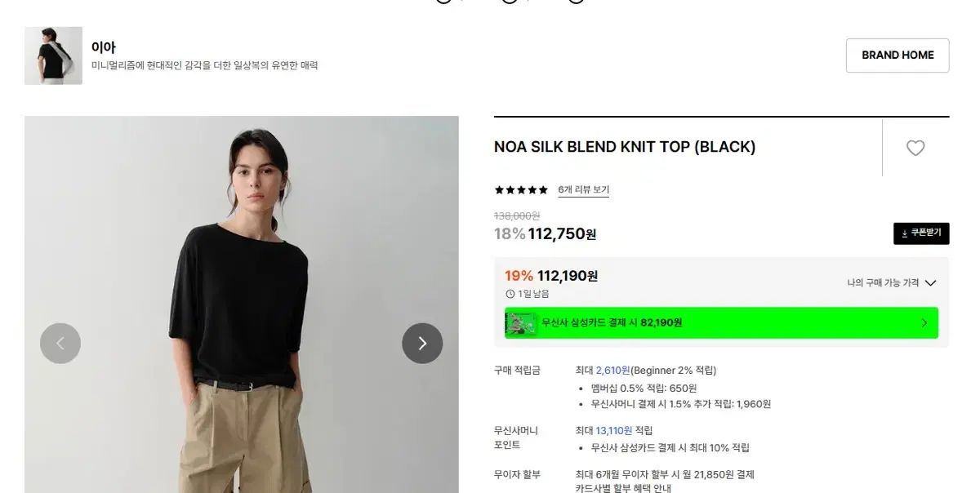Go to previous product image arrow
Screen dimensions: 980x493
click(x=60, y=344)
